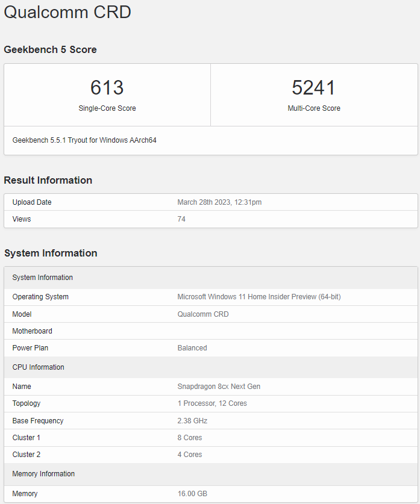Image resolution: width=420 pixels, height=504 pixels.
Task: Select the views count 74
Action: (181, 219)
